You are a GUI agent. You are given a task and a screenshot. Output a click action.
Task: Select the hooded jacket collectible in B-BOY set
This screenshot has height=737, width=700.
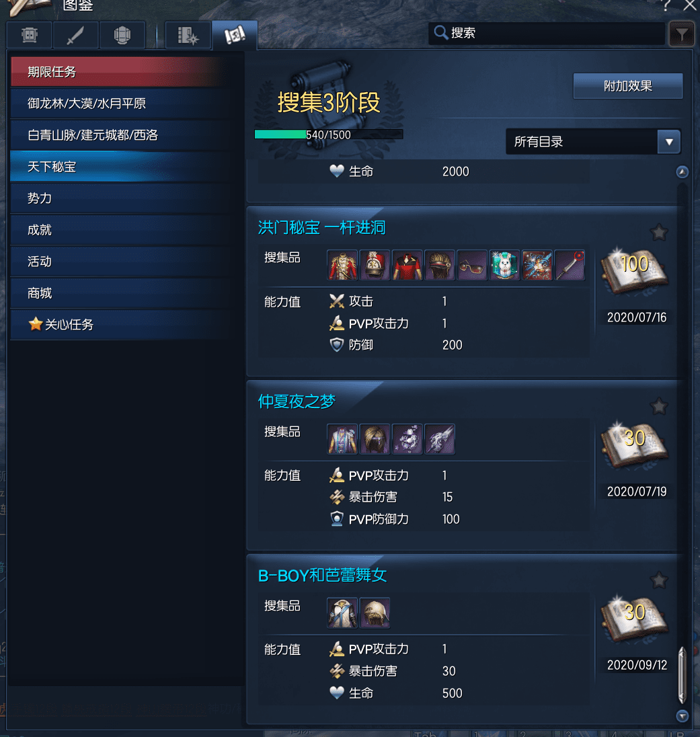click(x=342, y=613)
